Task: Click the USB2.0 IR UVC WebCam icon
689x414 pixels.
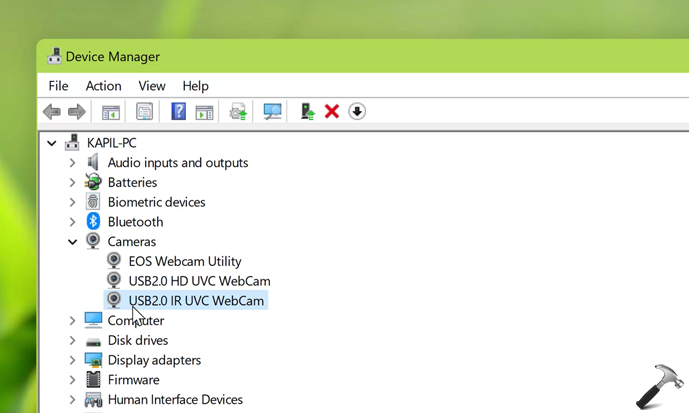Action: 114,300
